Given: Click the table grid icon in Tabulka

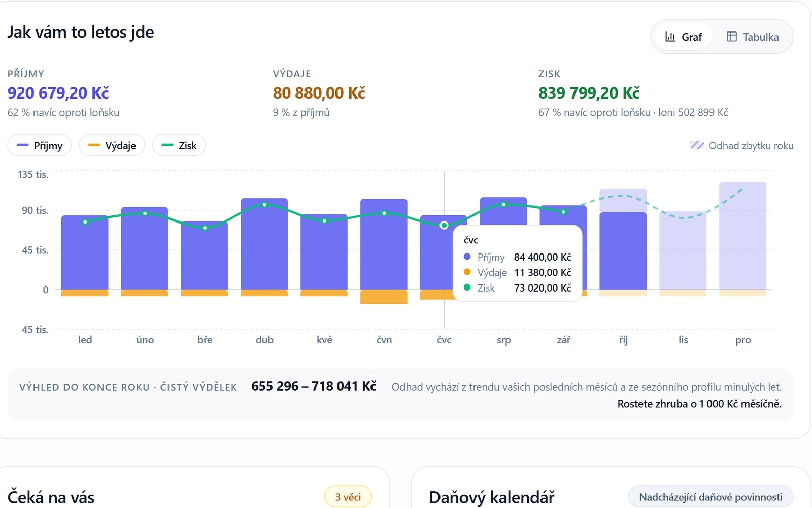Looking at the screenshot, I should click(x=732, y=37).
